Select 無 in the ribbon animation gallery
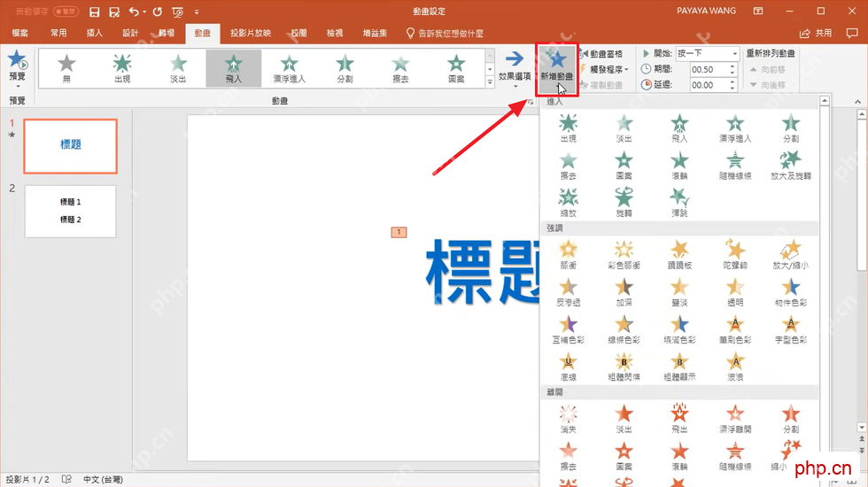This screenshot has width=868, height=487. (x=67, y=69)
